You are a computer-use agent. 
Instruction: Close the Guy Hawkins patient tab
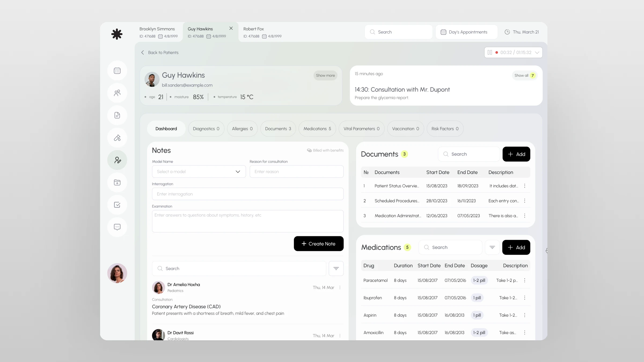[x=231, y=28]
